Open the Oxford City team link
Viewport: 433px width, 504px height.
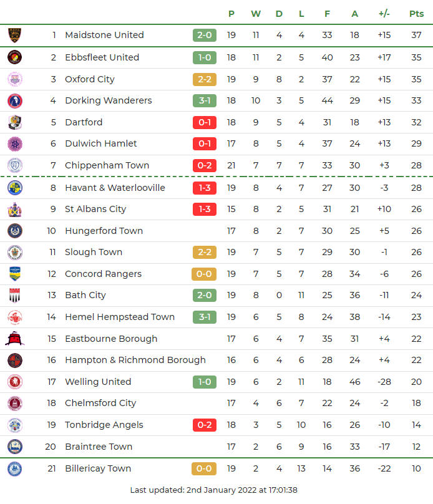click(x=89, y=79)
